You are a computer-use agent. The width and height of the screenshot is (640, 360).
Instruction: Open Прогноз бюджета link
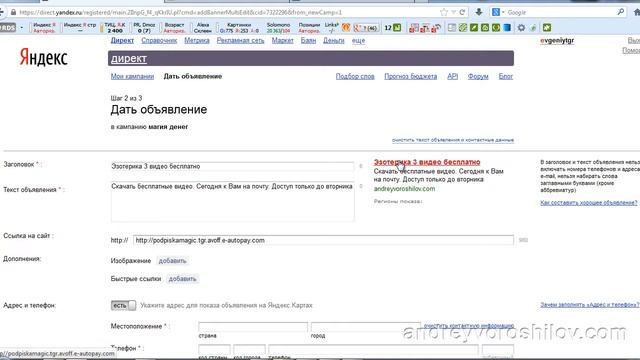coord(411,76)
